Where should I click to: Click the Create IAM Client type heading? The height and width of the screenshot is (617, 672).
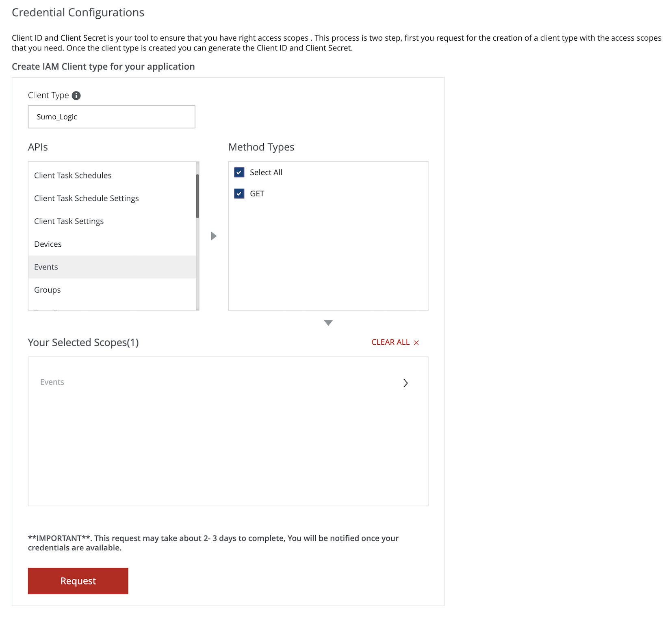(x=103, y=66)
